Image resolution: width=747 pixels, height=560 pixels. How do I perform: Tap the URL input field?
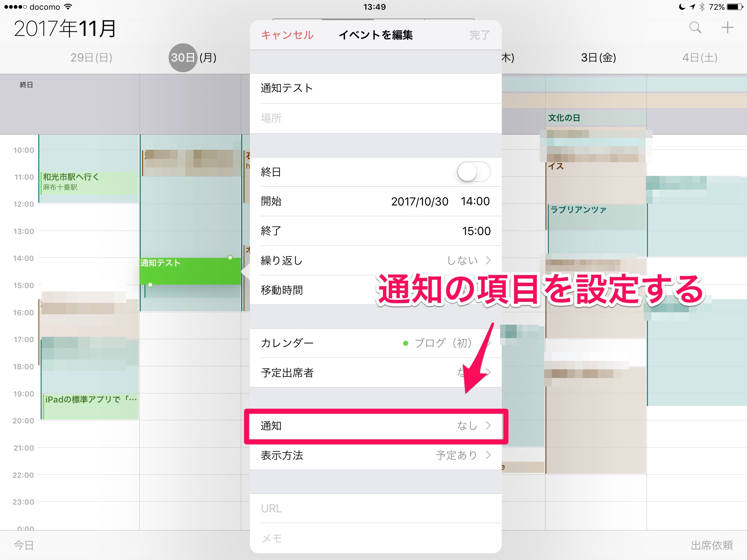click(376, 508)
